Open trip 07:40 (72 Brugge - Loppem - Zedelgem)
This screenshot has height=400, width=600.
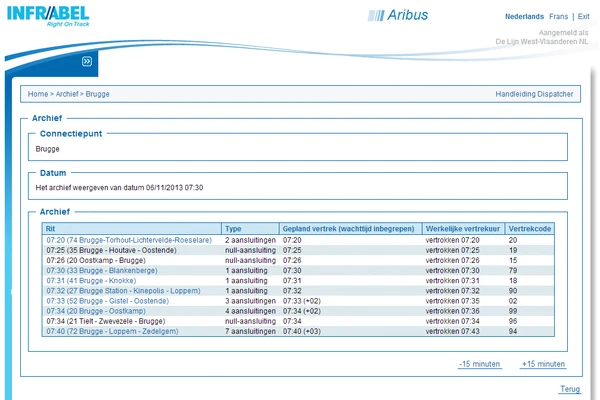coord(112,331)
